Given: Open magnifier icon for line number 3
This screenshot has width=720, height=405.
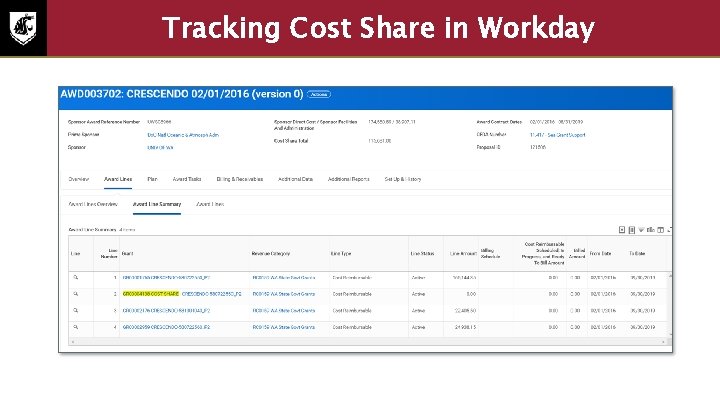Looking at the screenshot, I should point(76,310).
